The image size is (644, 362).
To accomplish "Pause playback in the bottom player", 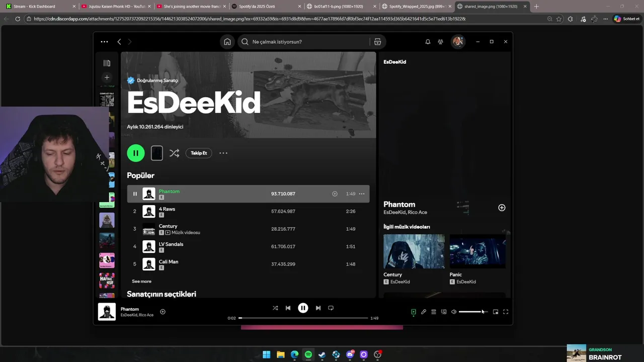I will point(303,308).
